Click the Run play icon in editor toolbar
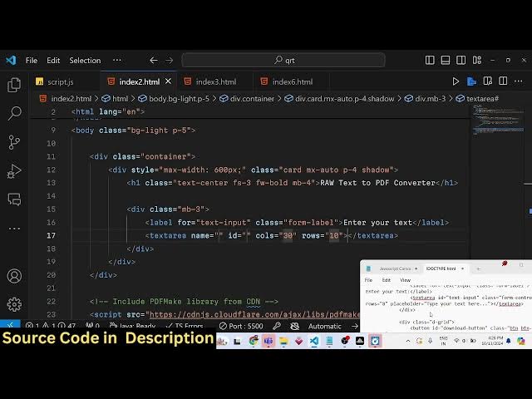Viewport: 532px width, 399px height. coord(456,81)
